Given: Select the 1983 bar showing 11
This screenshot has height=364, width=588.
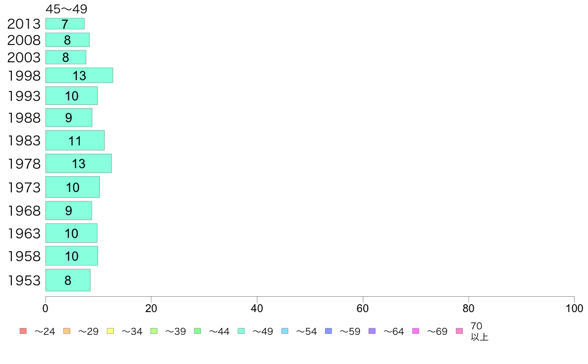Looking at the screenshot, I should point(75,140).
